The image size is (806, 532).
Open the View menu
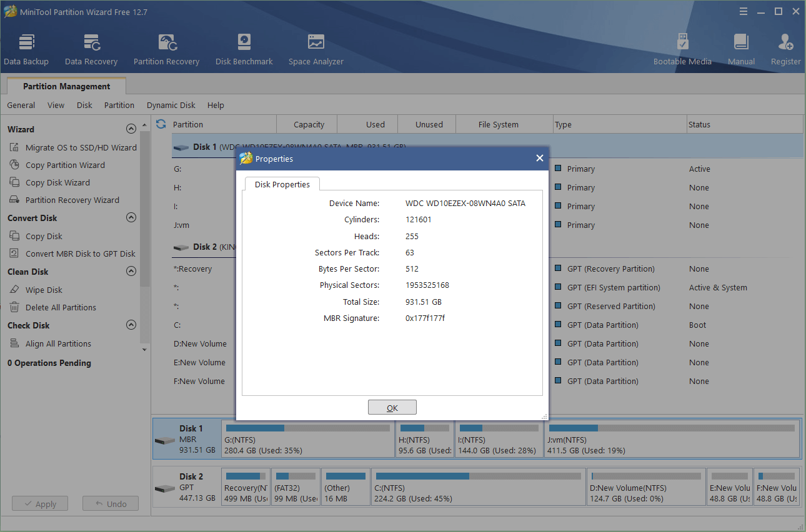56,105
